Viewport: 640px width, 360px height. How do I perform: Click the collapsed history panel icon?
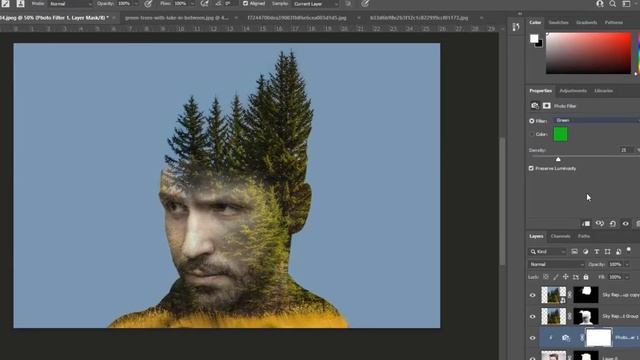516,27
